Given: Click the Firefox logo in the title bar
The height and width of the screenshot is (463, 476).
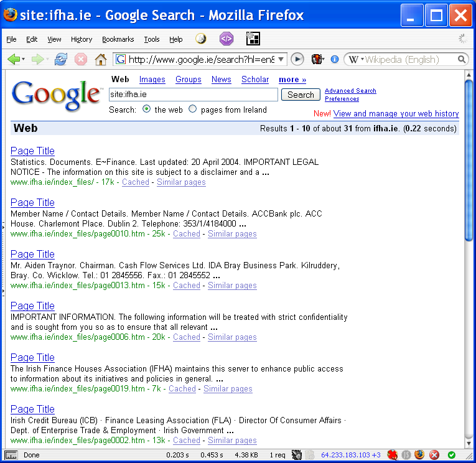Looking at the screenshot, I should point(11,14).
